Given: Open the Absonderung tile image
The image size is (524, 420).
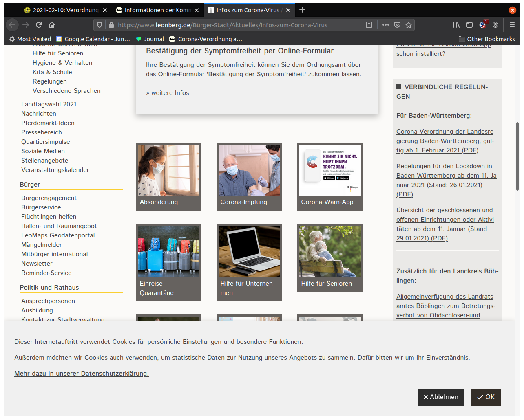Looking at the screenshot, I should [168, 170].
